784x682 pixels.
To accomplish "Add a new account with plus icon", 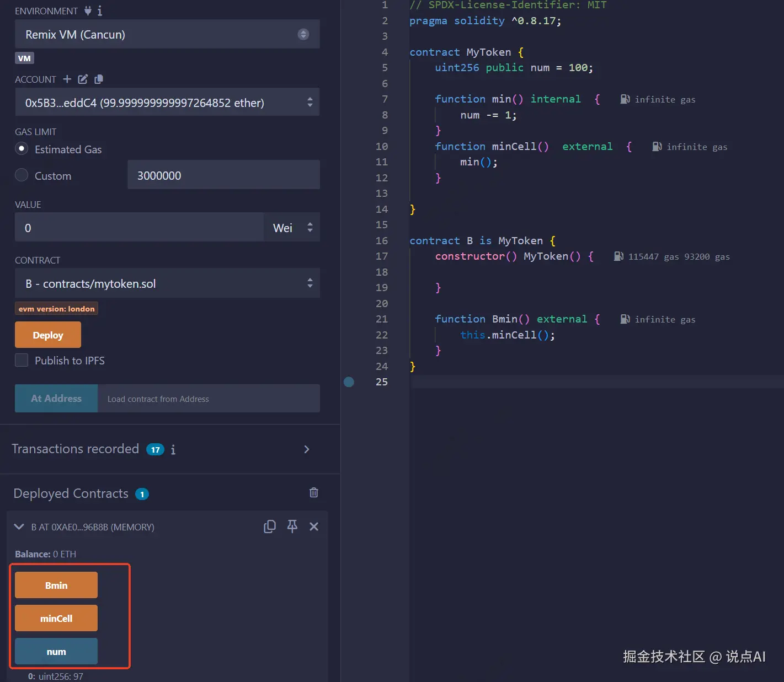I will 67,79.
